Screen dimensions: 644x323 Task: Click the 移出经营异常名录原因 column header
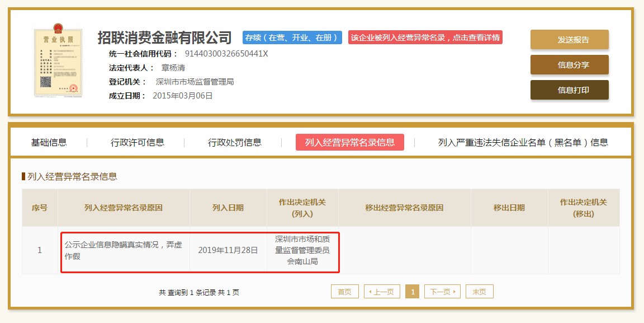point(405,208)
